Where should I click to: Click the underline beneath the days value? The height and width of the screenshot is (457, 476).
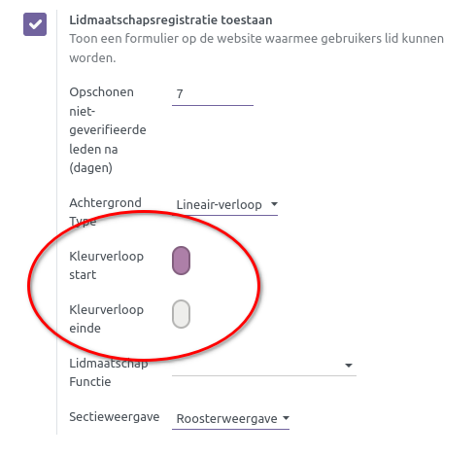[213, 105]
